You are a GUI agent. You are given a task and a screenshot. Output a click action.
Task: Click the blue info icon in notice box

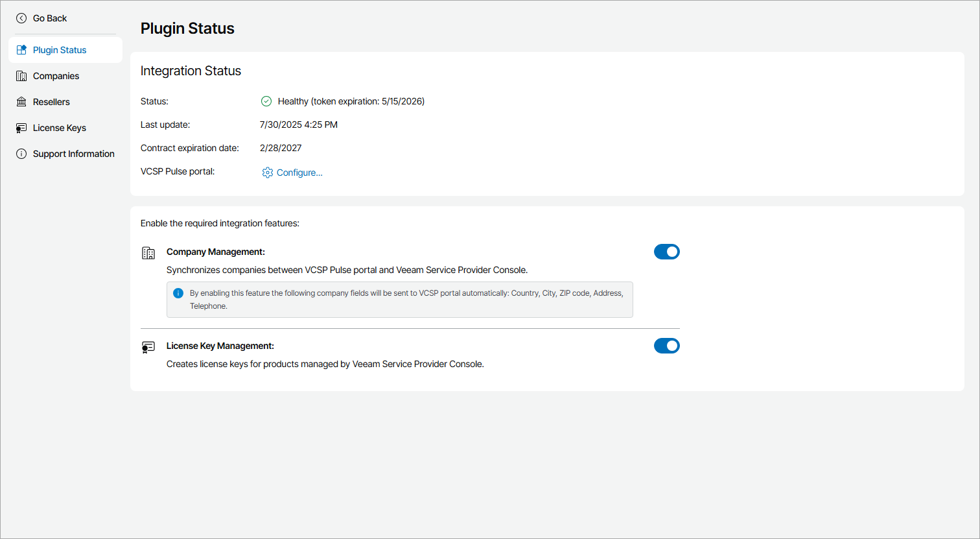coord(178,293)
